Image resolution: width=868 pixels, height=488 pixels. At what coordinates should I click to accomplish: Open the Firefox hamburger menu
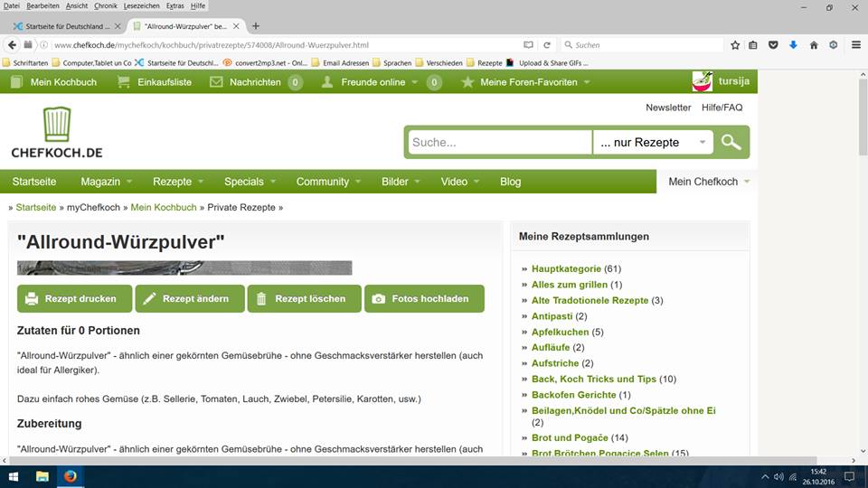tap(853, 44)
